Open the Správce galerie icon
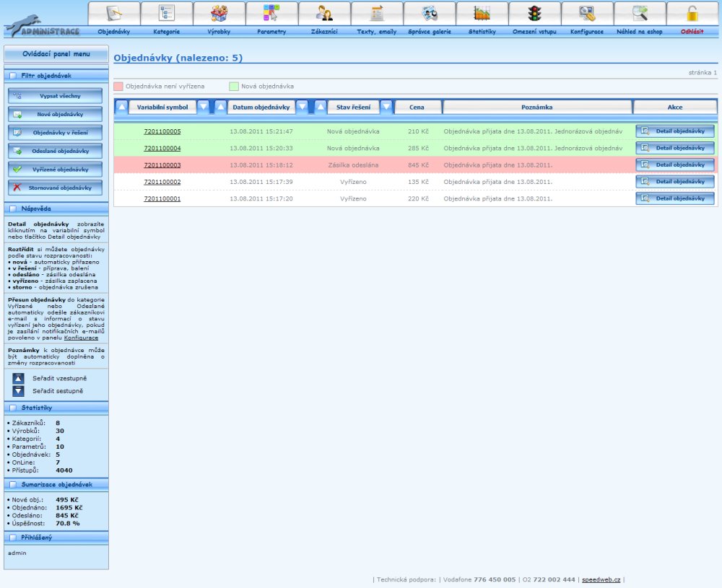The image size is (722, 588). point(429,14)
